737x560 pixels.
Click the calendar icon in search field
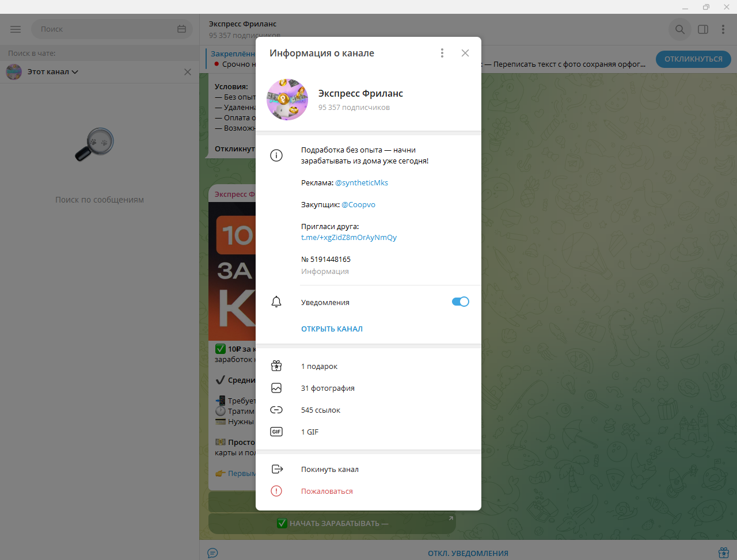pyautogui.click(x=181, y=29)
